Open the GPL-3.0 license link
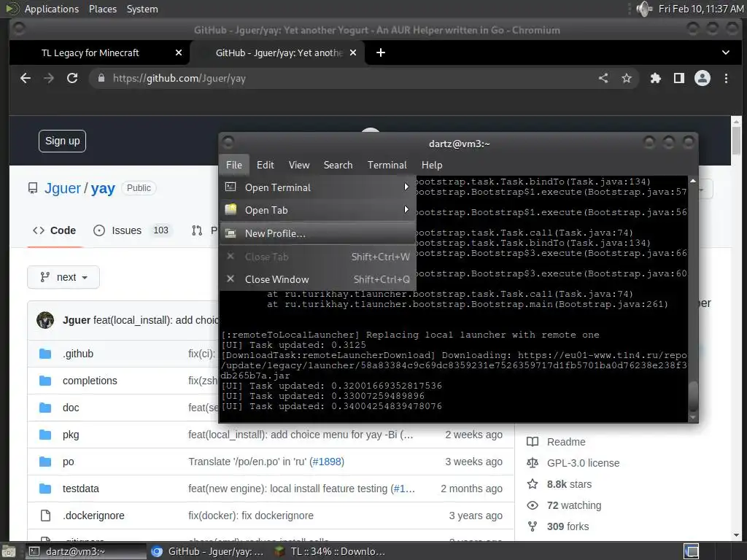 click(583, 463)
